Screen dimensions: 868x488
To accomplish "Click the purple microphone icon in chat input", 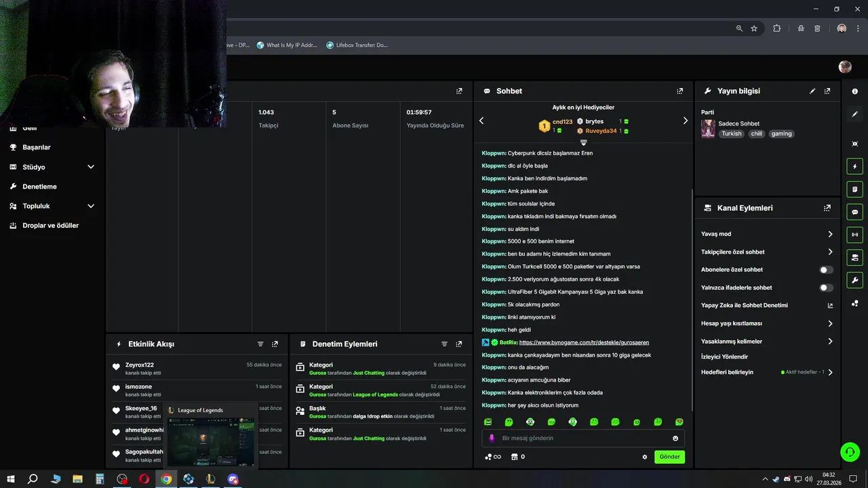I will point(492,438).
